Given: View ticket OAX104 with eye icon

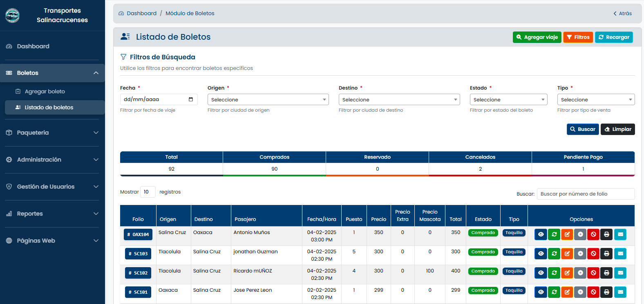Looking at the screenshot, I should (x=541, y=234).
